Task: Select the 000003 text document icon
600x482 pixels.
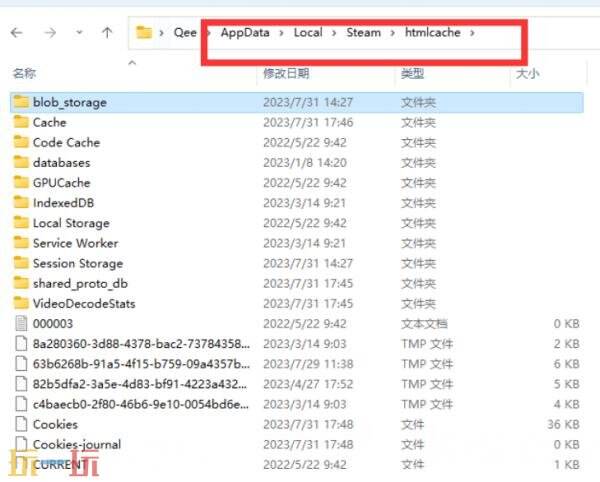Action: pos(21,324)
